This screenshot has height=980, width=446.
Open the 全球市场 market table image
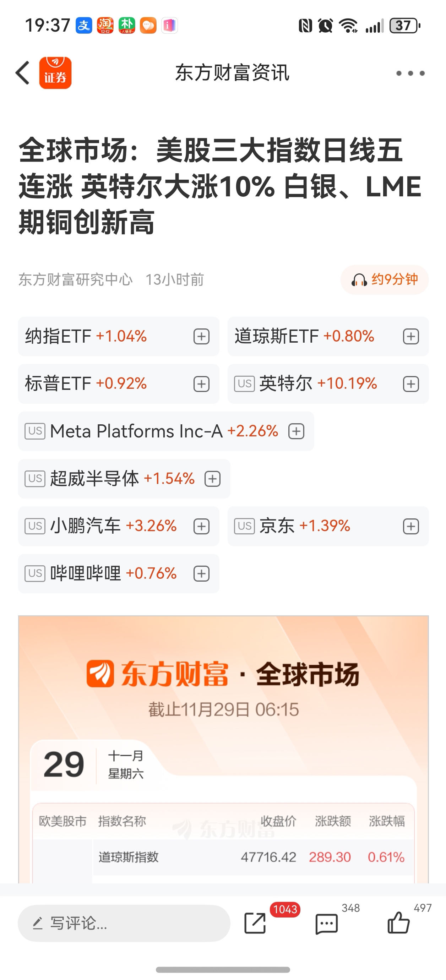click(x=223, y=750)
